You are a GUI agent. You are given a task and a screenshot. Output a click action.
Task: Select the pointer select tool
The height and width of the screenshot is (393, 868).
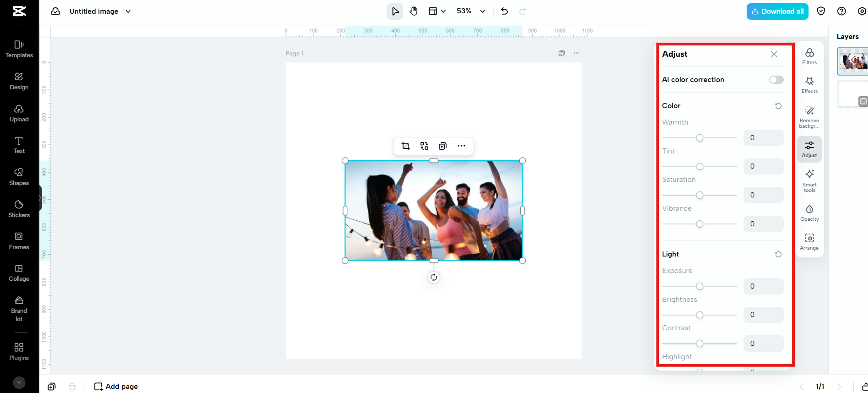point(395,11)
